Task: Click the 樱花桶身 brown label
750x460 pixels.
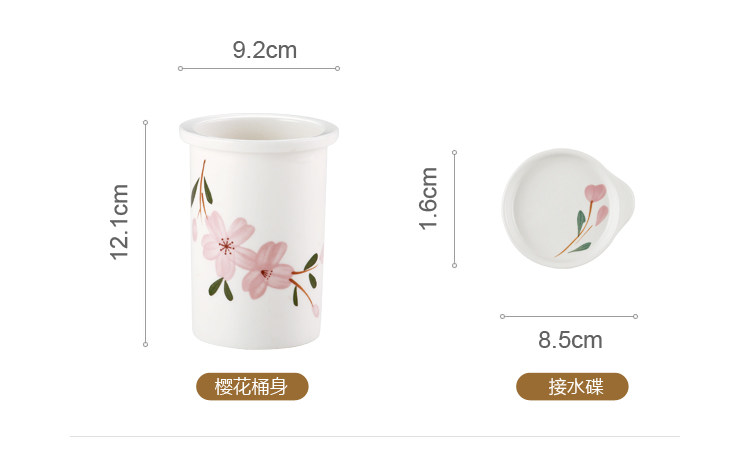Action: click(x=252, y=386)
